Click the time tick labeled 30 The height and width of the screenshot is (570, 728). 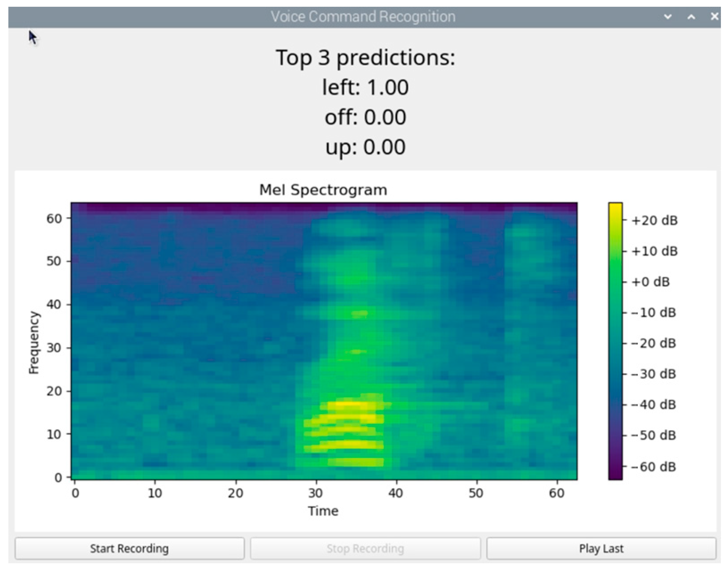(315, 493)
